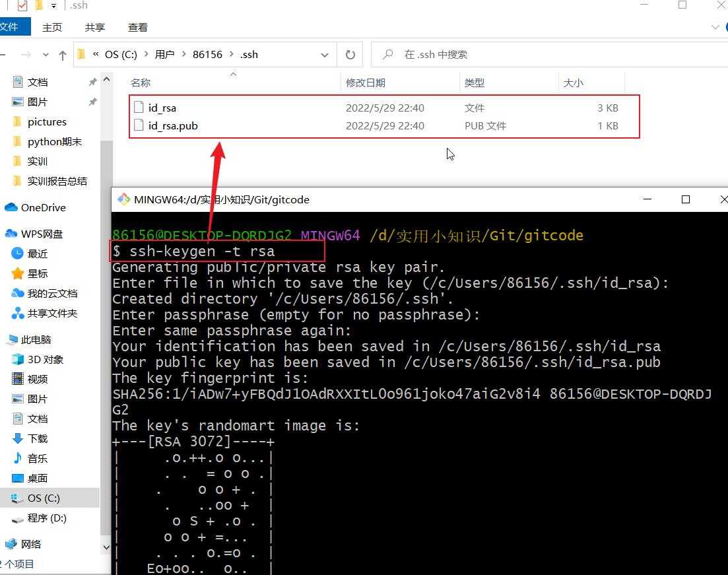Open quick access 图片 in the sidebar

pos(38,102)
